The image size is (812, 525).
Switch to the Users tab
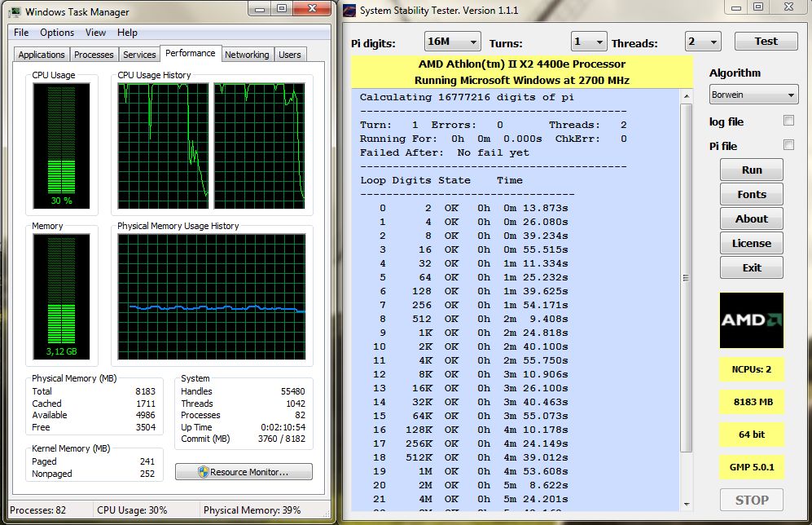click(x=289, y=55)
